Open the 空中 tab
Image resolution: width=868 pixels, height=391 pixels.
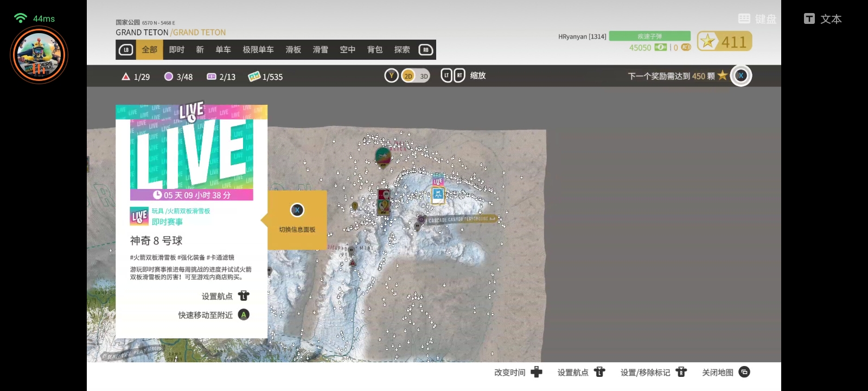point(348,50)
